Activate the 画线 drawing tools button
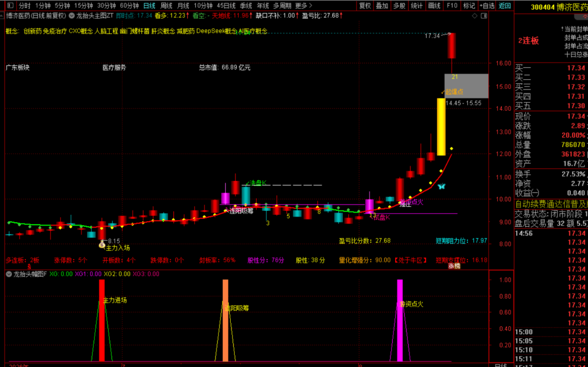This screenshot has width=588, height=367. [434, 6]
